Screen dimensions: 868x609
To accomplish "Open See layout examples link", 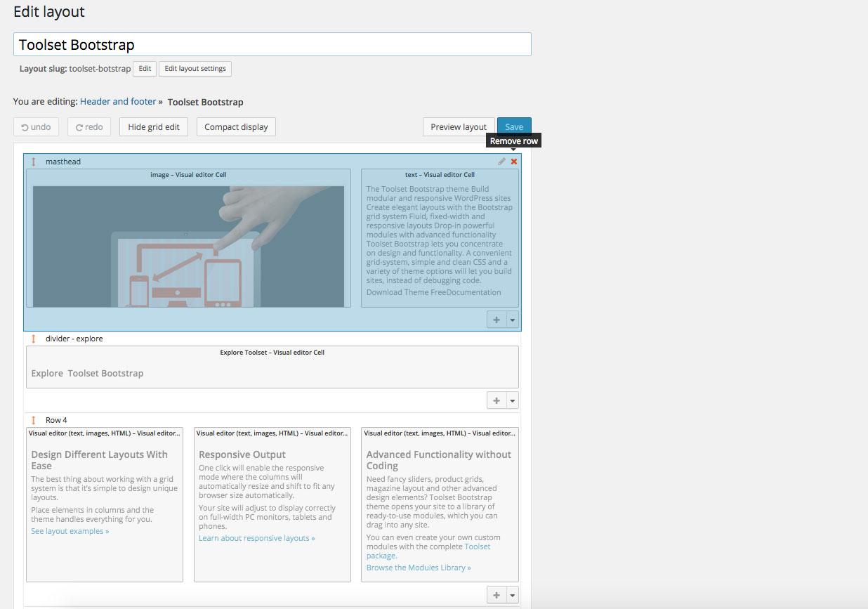I will pos(70,531).
